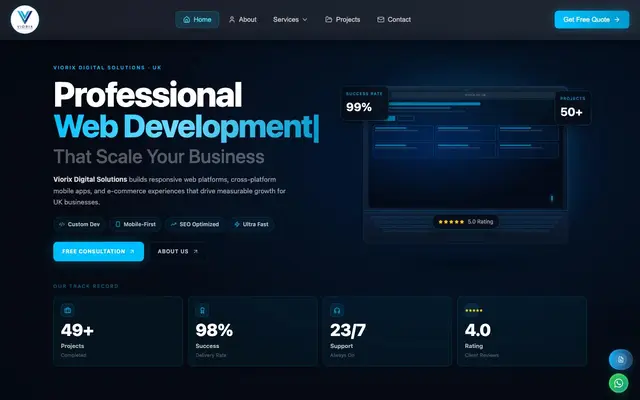Click the Success Rate 99% badge
This screenshot has width=640, height=400.
coord(364,103)
